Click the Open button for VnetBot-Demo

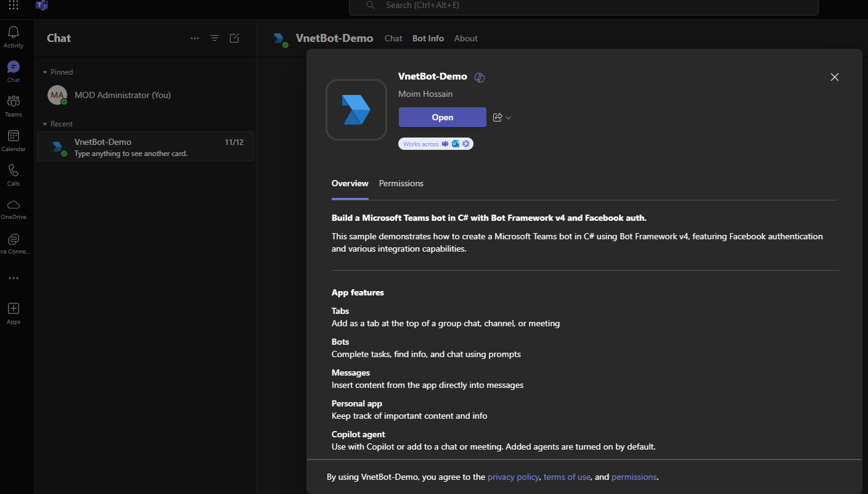pyautogui.click(x=442, y=117)
